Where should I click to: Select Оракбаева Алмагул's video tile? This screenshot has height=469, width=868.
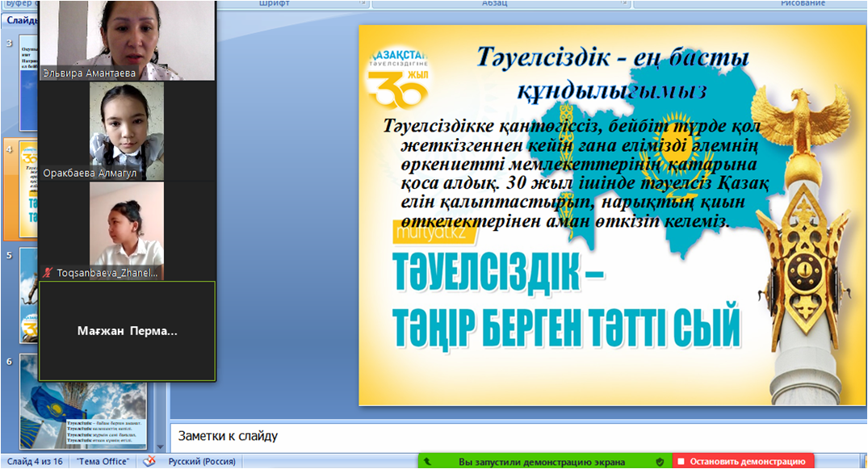[x=127, y=129]
